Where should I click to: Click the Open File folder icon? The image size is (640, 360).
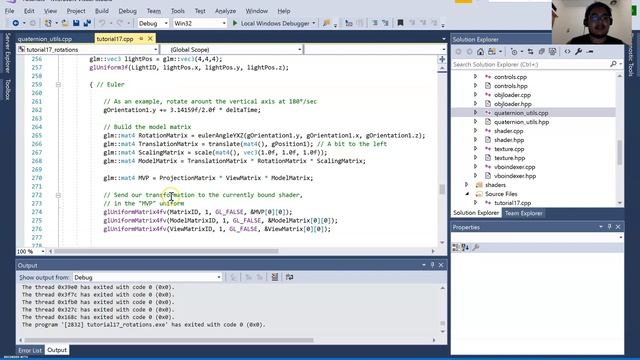[65, 23]
